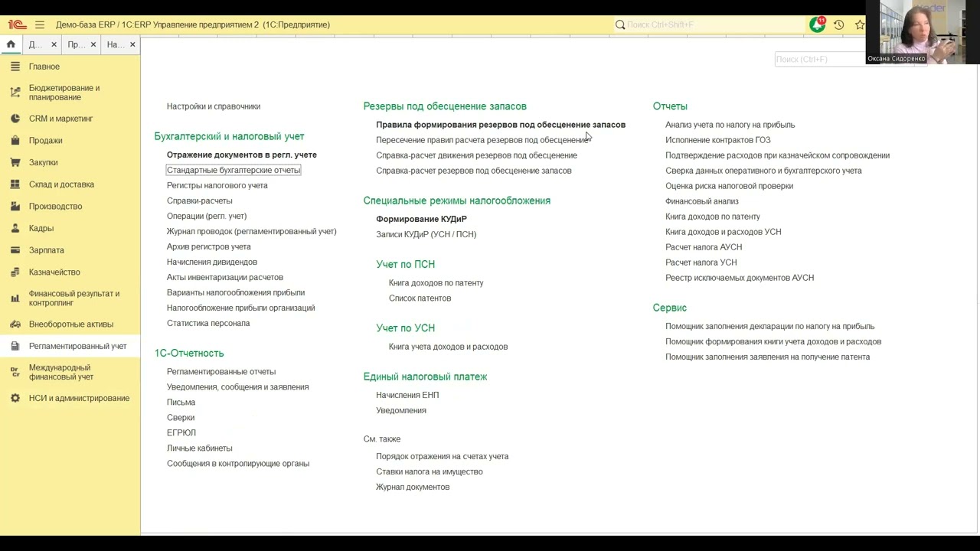Click the Зарплата card icon
This screenshot has height=551, width=980.
click(x=15, y=250)
